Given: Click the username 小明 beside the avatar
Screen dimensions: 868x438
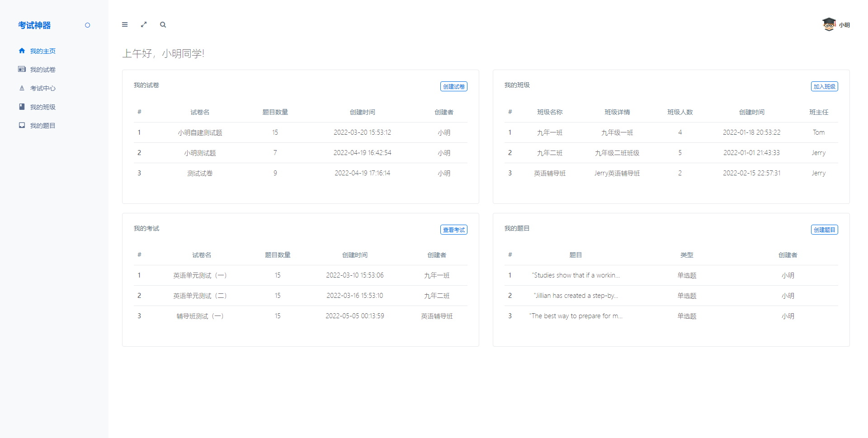Looking at the screenshot, I should [844, 25].
